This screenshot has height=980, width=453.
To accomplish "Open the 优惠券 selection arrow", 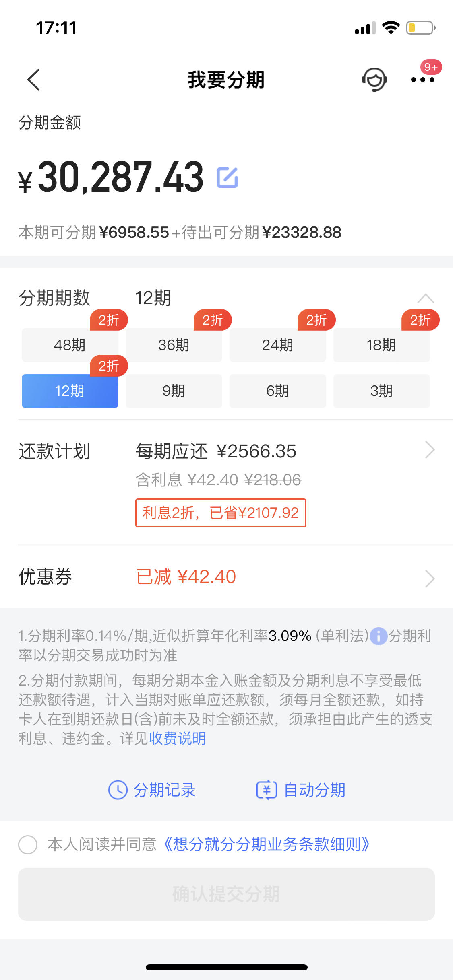I will (430, 579).
